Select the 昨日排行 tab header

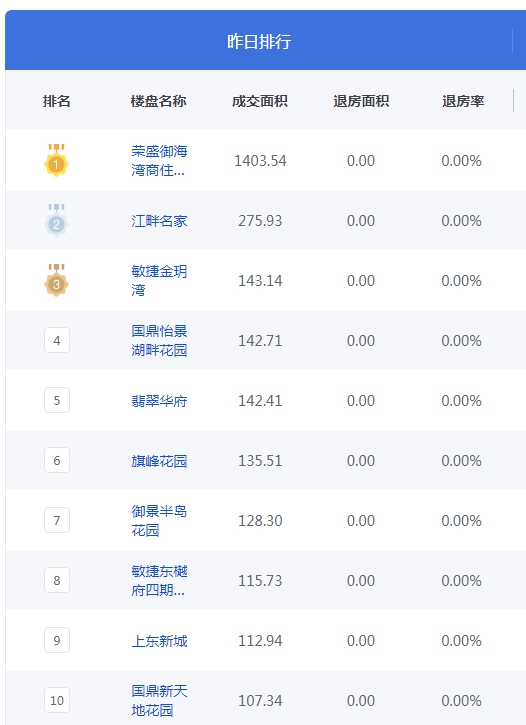click(x=259, y=42)
